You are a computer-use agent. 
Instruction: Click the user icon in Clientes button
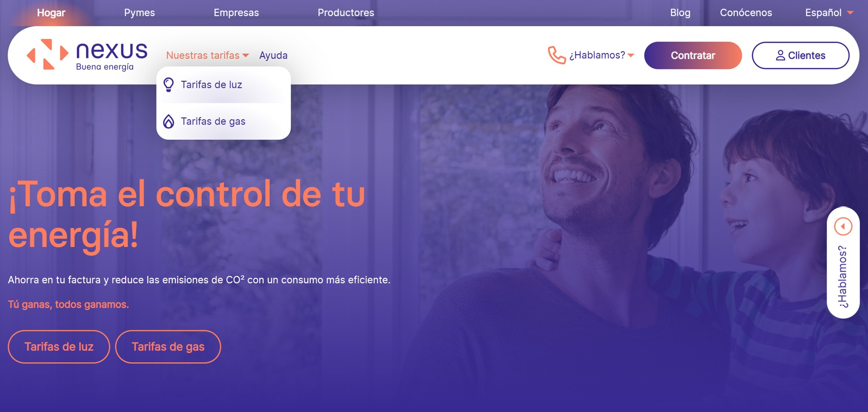coord(780,56)
